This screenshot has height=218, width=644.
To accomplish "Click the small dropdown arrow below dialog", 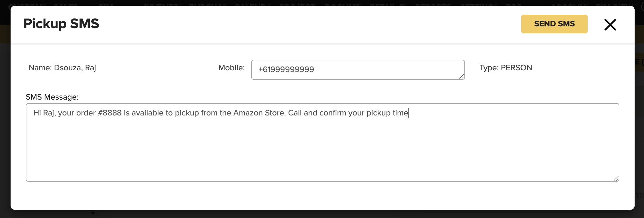I will 93,214.
